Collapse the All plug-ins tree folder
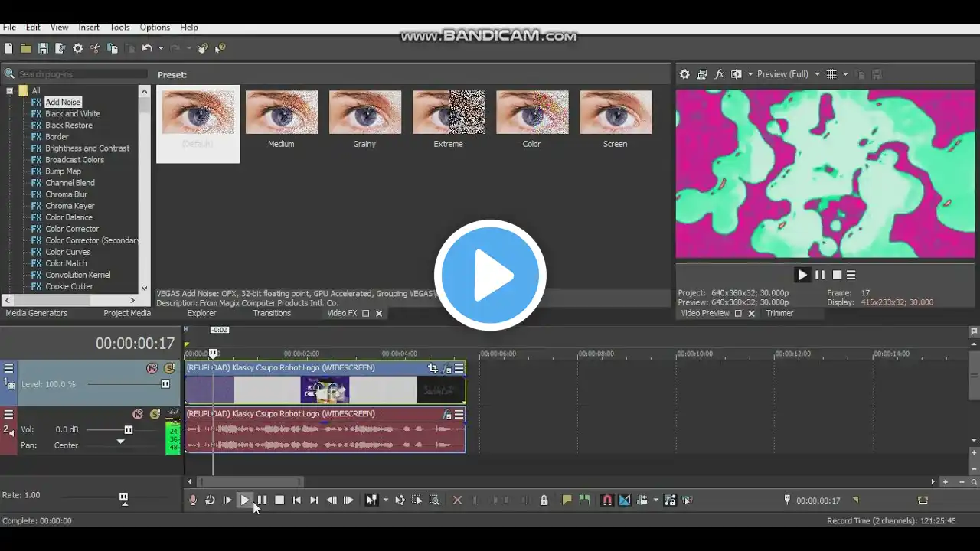980x551 pixels. click(x=10, y=90)
